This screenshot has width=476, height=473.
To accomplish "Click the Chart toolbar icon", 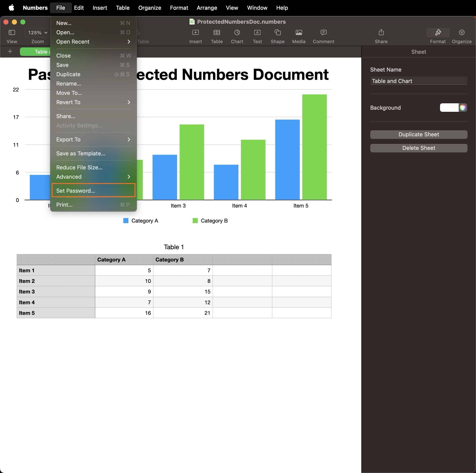I will [237, 32].
